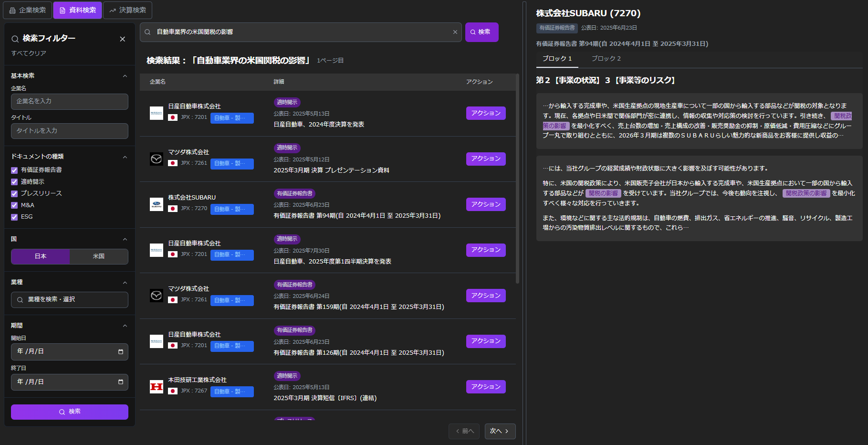Click the purple 検索 button beside the search bar
Screen dimensions: 868x445
tap(482, 32)
